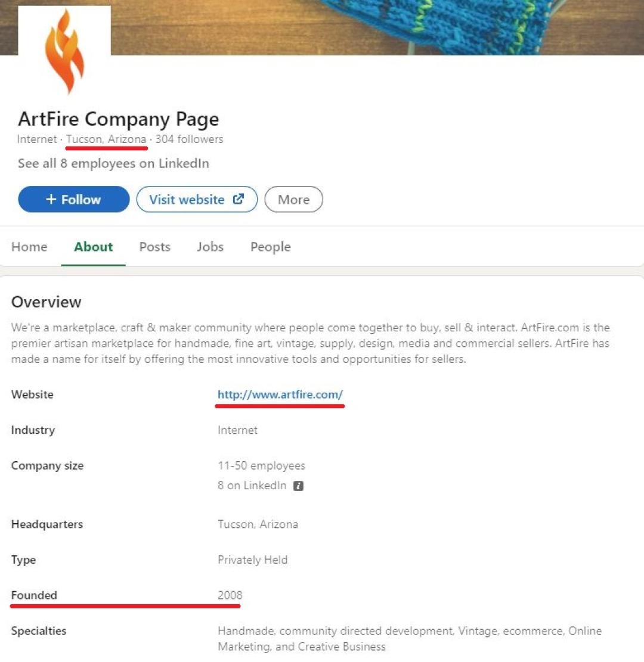Go to the Jobs tab
The height and width of the screenshot is (662, 644).
(210, 247)
